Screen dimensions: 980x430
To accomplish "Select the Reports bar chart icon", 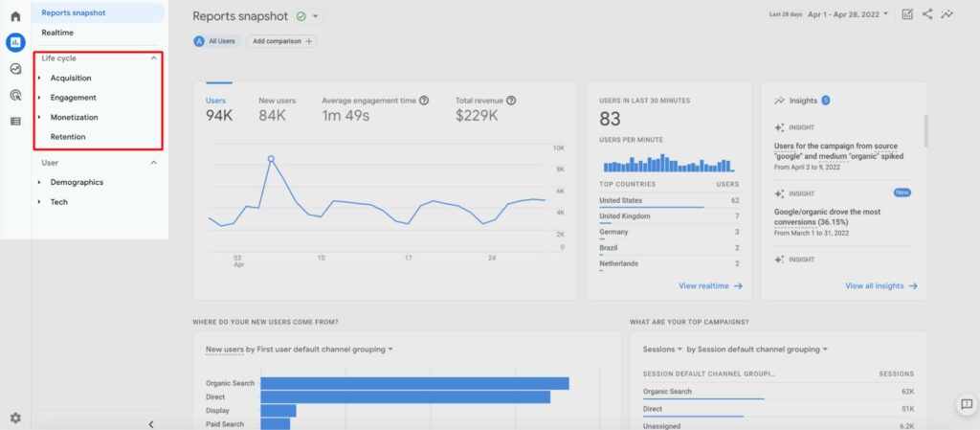I will 15,42.
